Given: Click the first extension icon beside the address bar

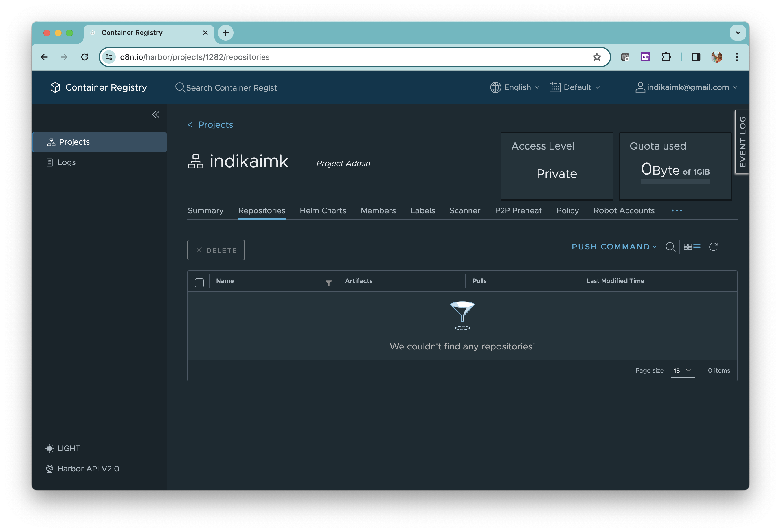Looking at the screenshot, I should (625, 57).
